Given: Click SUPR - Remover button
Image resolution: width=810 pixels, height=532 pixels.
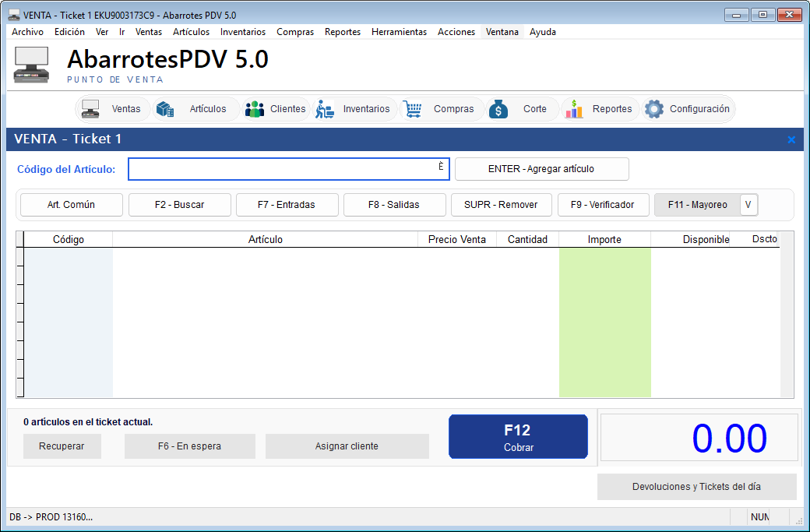Looking at the screenshot, I should [501, 205].
